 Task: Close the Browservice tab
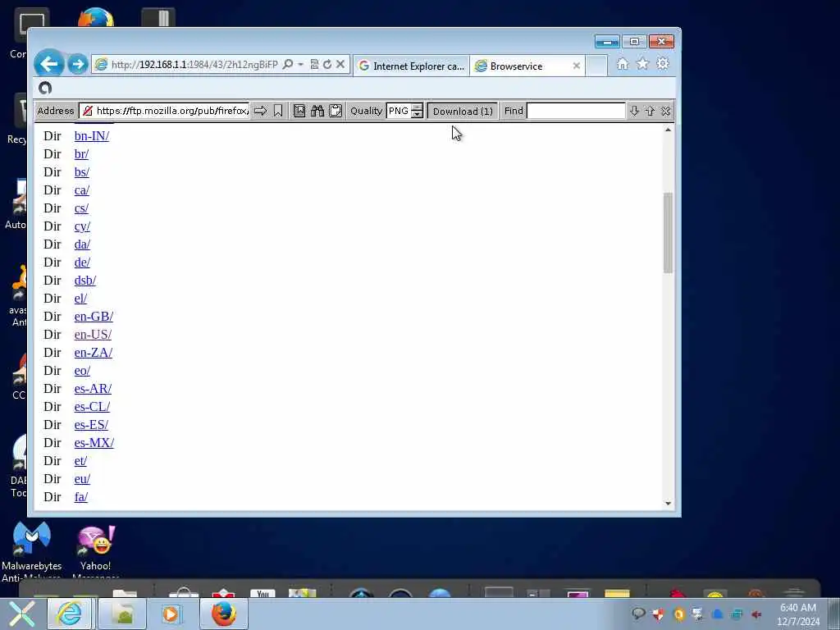[577, 66]
